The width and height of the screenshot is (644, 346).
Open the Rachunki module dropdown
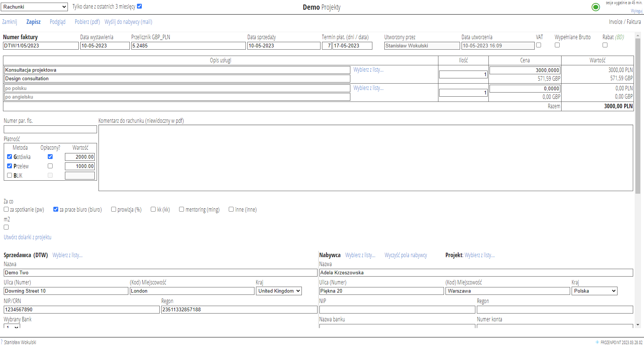point(34,7)
